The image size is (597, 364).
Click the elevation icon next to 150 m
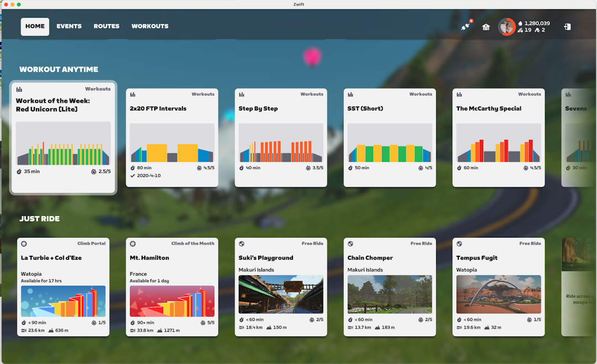tap(269, 328)
